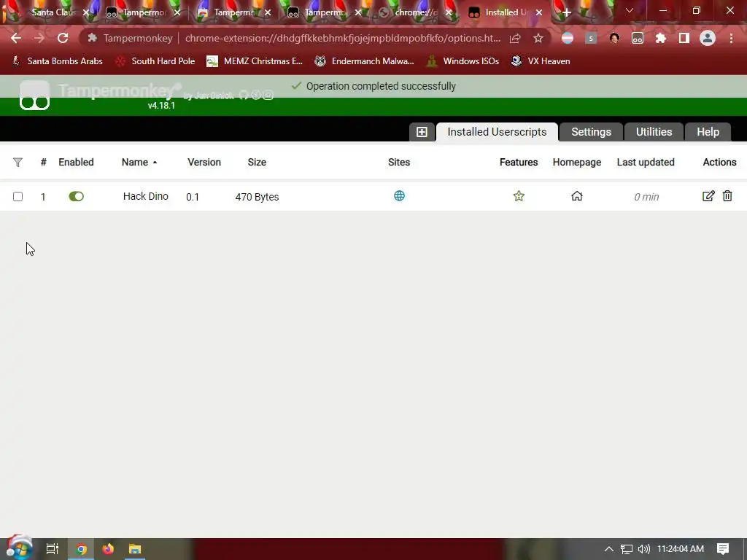Open a new browser tab
Image resolution: width=747 pixels, height=560 pixels.
click(x=566, y=12)
